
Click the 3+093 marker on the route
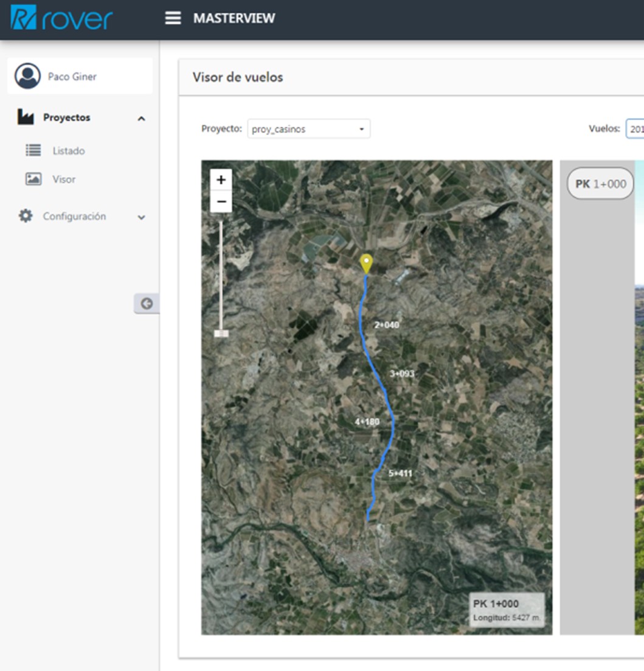[x=402, y=374]
